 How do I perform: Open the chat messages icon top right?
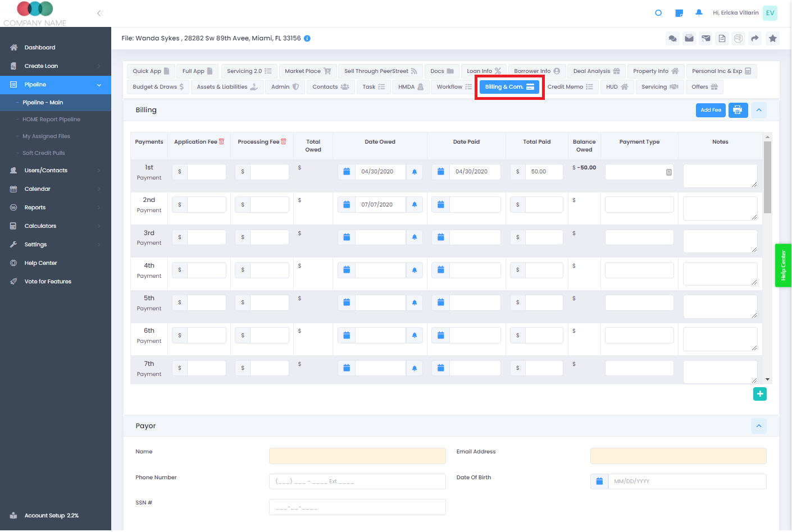pos(672,38)
